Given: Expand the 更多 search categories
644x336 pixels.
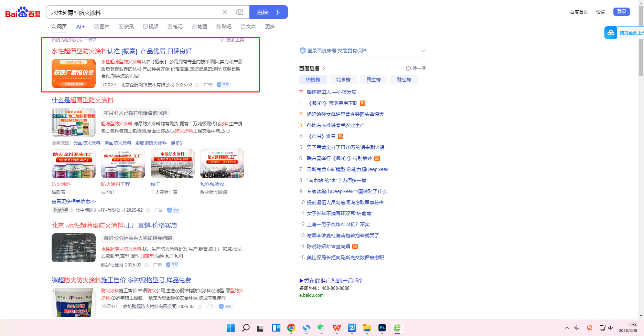Looking at the screenshot, I should (x=270, y=27).
